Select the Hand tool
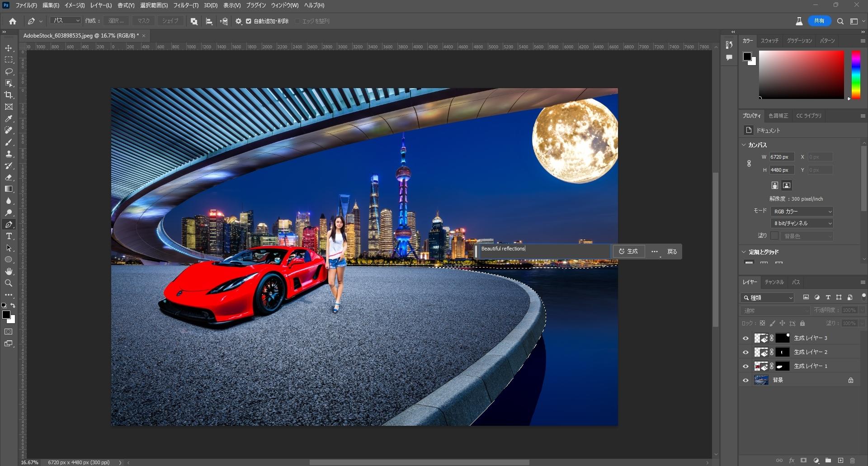The height and width of the screenshot is (466, 868). (x=9, y=271)
